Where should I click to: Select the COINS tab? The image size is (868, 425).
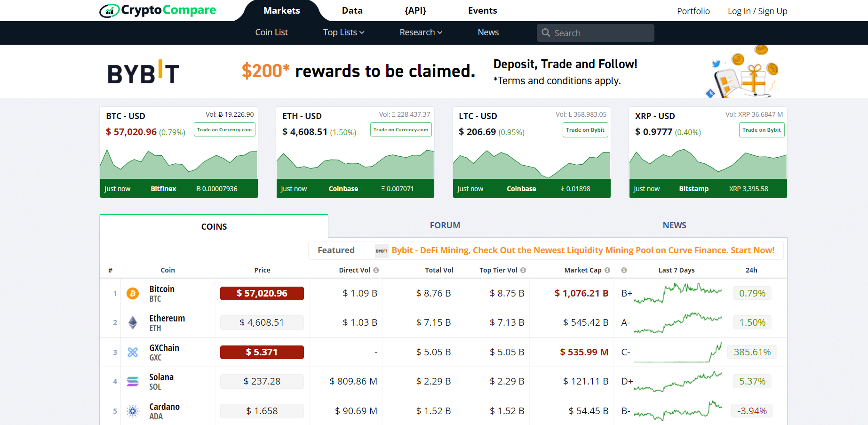pos(214,226)
